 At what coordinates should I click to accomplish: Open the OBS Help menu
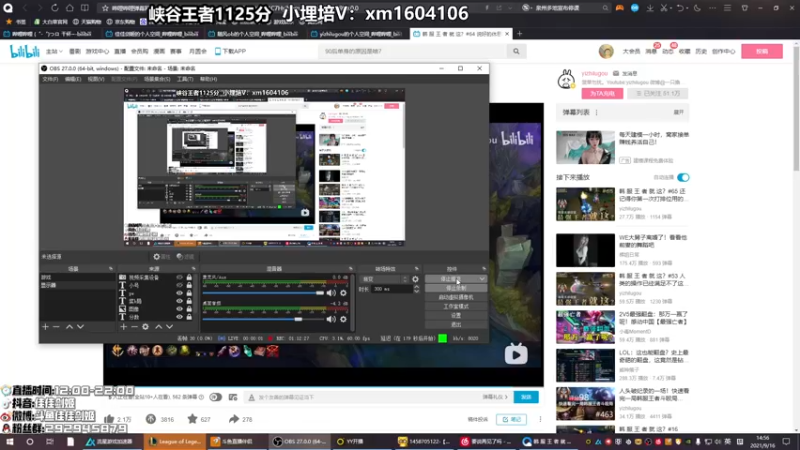click(x=208, y=79)
